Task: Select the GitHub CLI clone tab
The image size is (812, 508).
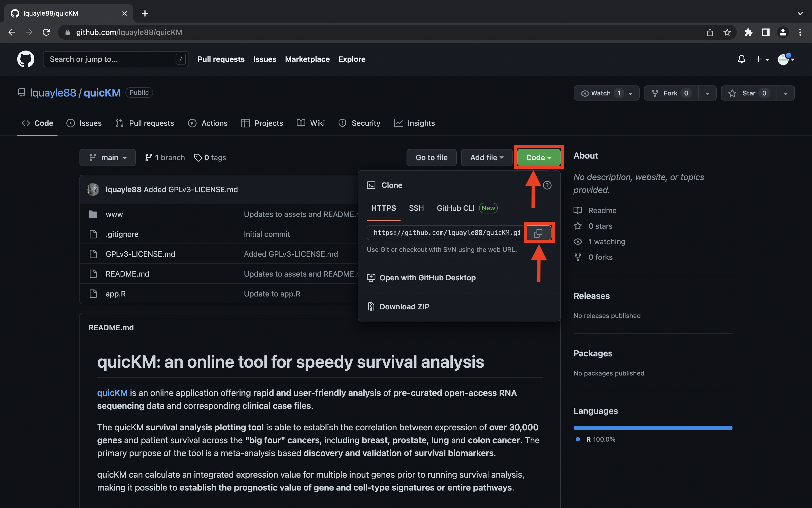Action: click(467, 208)
